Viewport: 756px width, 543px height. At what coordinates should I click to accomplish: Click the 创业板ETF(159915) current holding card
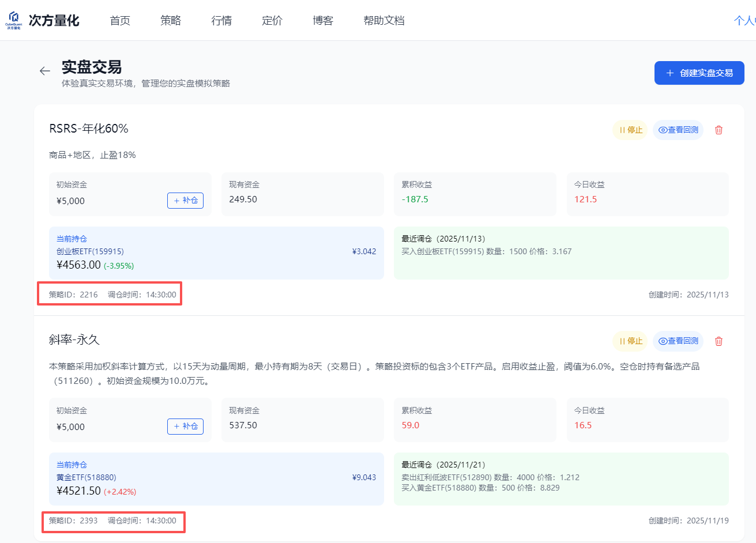click(x=216, y=253)
